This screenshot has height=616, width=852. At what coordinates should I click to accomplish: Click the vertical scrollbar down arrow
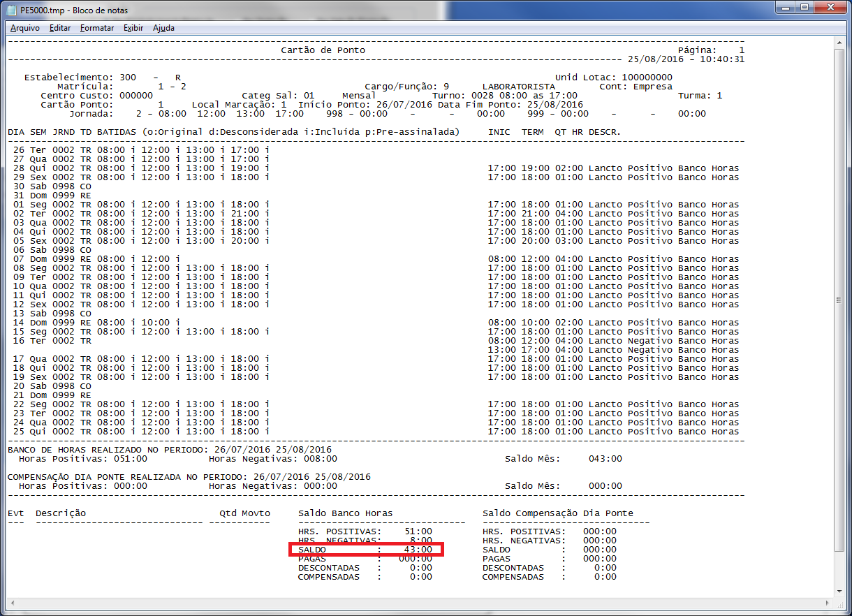pyautogui.click(x=840, y=592)
